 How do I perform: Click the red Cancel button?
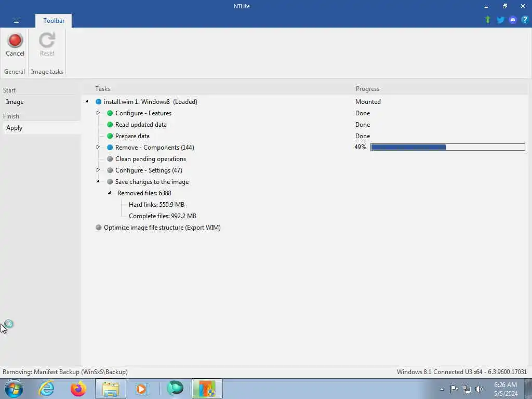pos(15,45)
